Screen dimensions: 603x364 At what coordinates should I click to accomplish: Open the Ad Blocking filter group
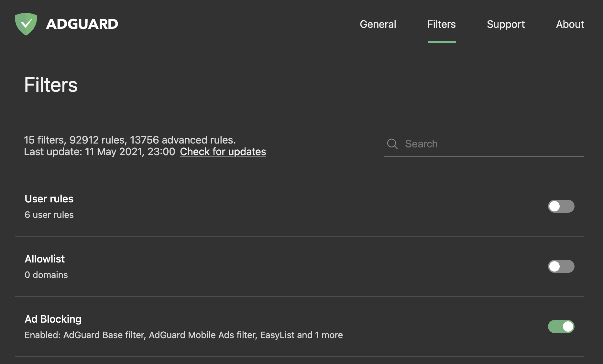[x=53, y=319]
